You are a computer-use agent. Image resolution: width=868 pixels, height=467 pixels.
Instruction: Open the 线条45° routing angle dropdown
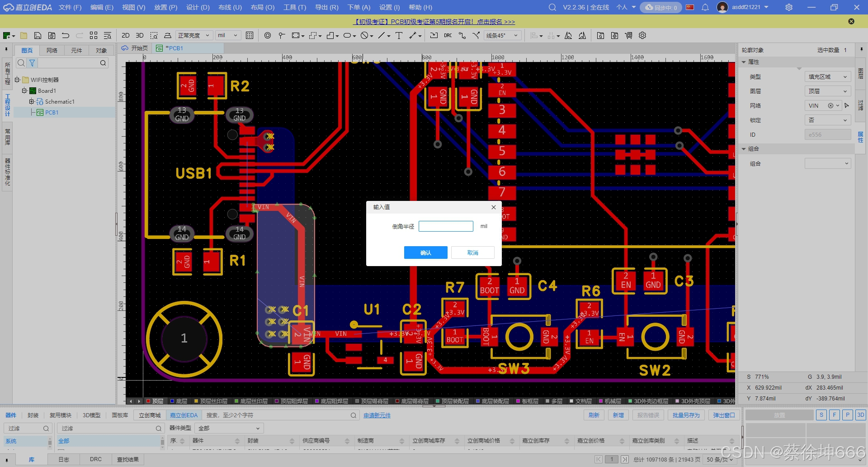[x=502, y=35]
